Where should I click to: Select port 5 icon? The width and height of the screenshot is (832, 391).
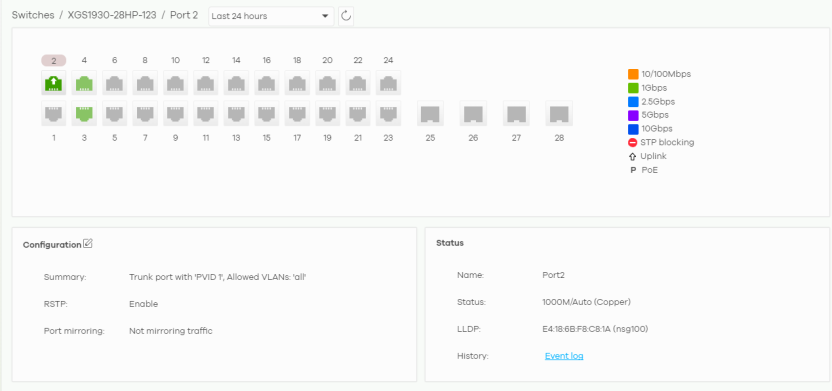click(x=115, y=113)
